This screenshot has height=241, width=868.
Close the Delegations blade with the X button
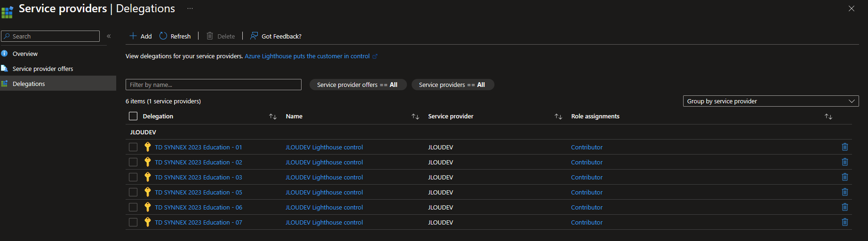coord(852,8)
